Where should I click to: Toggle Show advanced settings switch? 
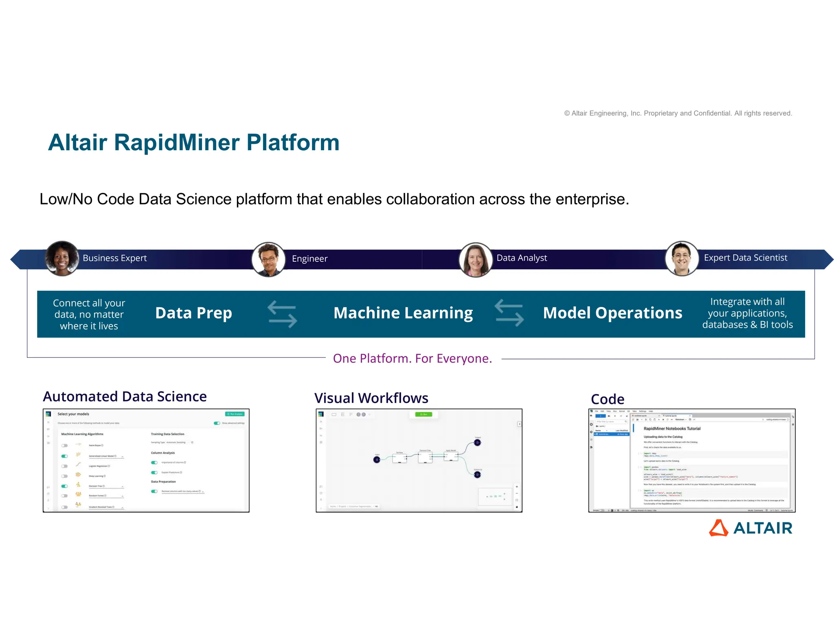tap(217, 423)
